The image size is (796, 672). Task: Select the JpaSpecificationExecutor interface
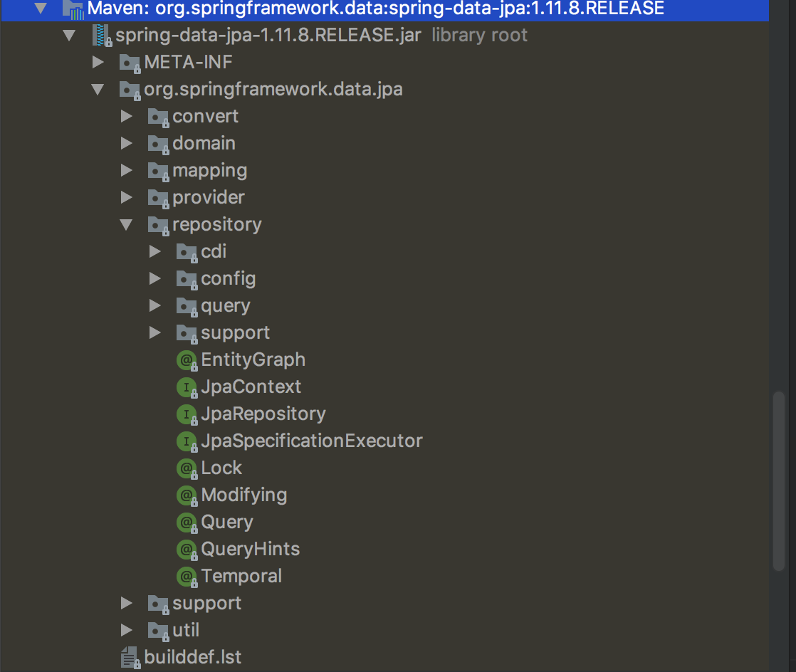(x=311, y=441)
